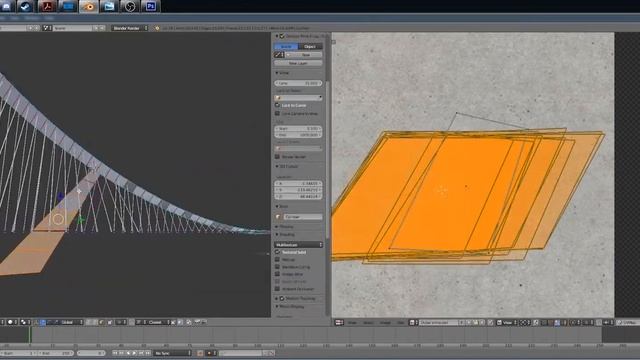640x360 pixels.
Task: Click the timeline Start frame field
Action: pos(18,353)
